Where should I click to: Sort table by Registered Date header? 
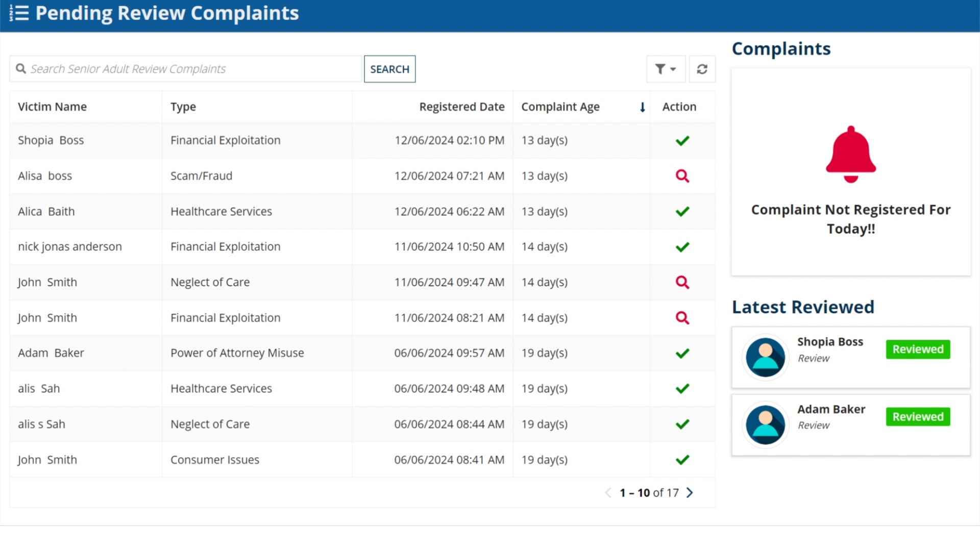click(461, 107)
